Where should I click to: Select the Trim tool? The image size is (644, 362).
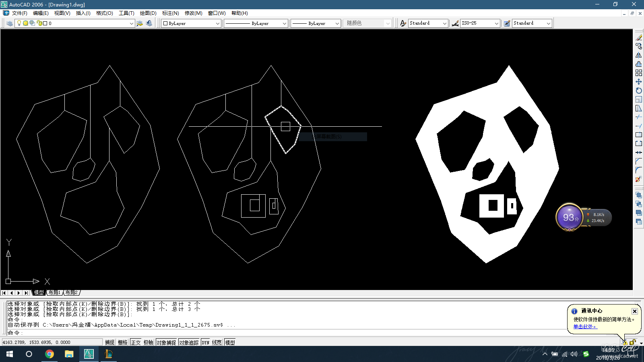coord(639,117)
